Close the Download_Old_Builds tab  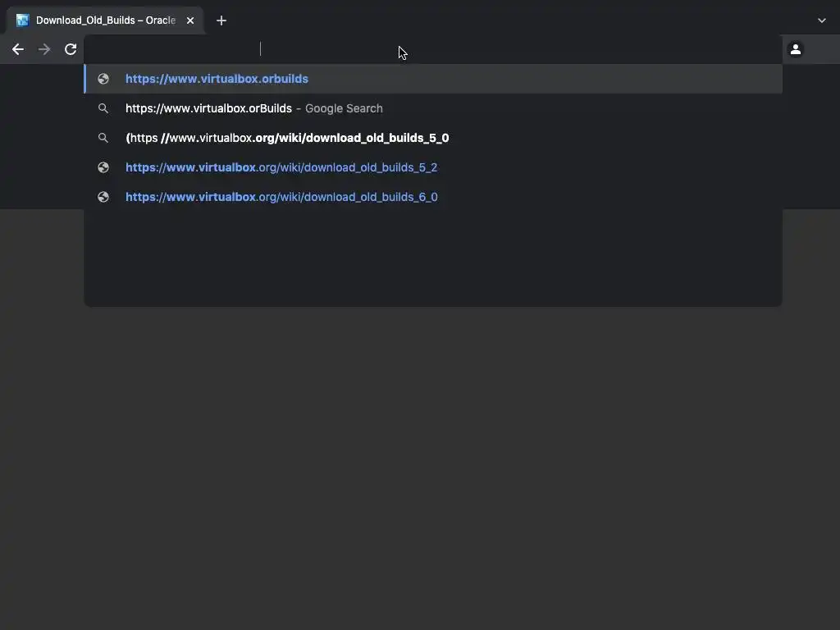point(190,21)
